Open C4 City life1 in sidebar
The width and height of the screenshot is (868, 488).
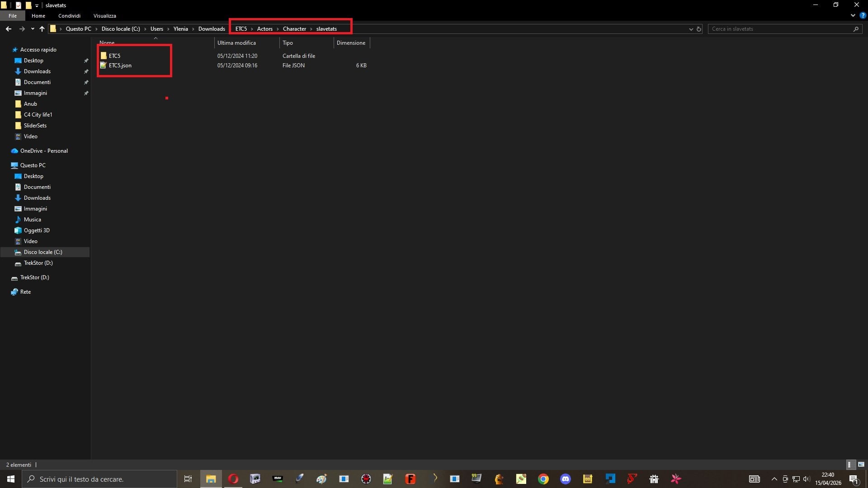[x=38, y=115]
